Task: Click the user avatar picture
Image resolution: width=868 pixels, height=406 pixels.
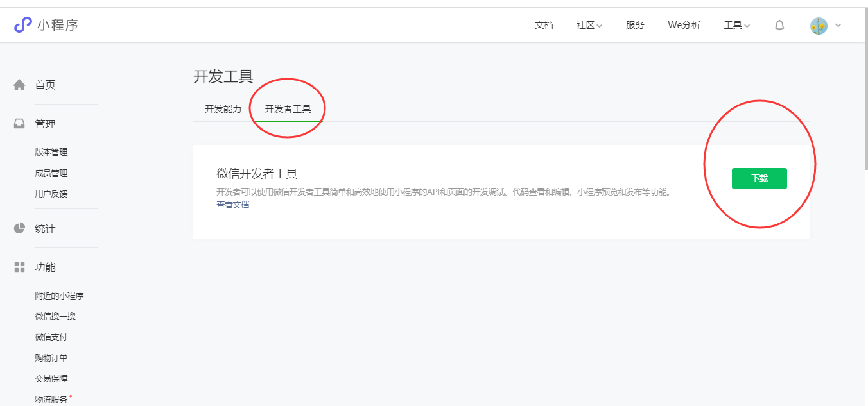Action: pos(819,26)
